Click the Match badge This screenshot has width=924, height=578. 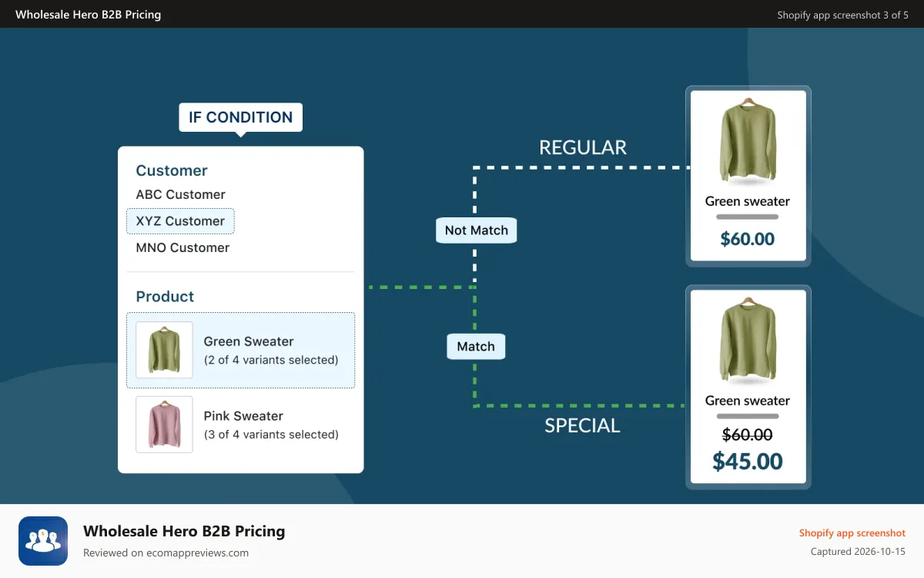pos(476,347)
